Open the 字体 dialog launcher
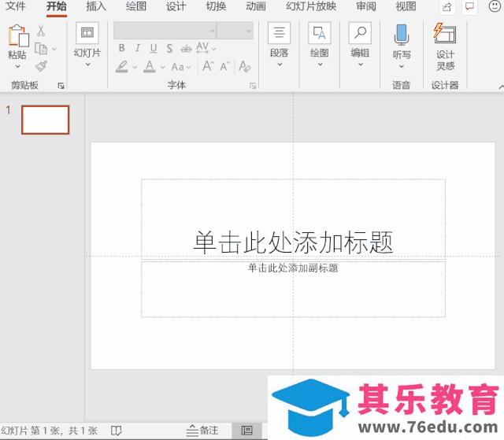Screen dimensions: 504x440 point(253,86)
